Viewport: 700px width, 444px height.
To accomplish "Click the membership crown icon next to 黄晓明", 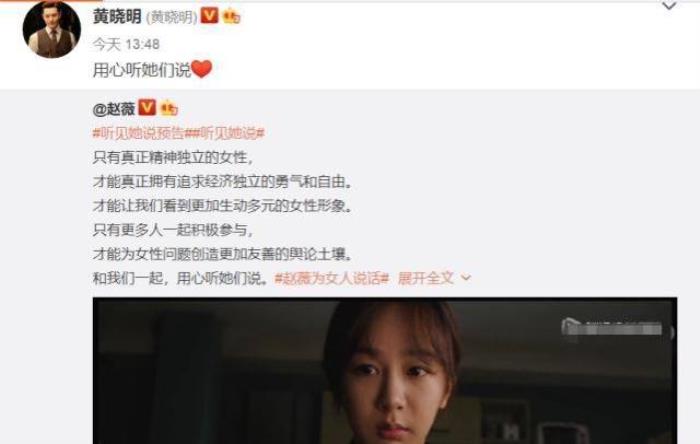I will click(x=231, y=17).
